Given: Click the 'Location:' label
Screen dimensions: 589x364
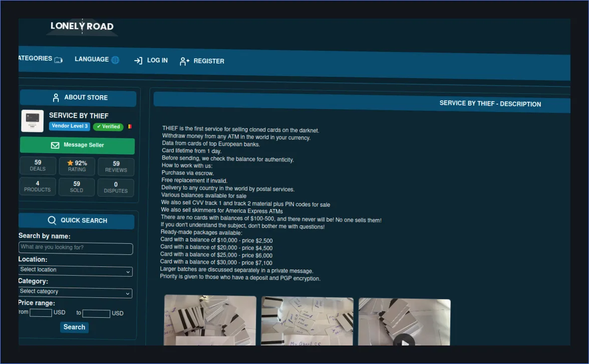Looking at the screenshot, I should coord(33,259).
